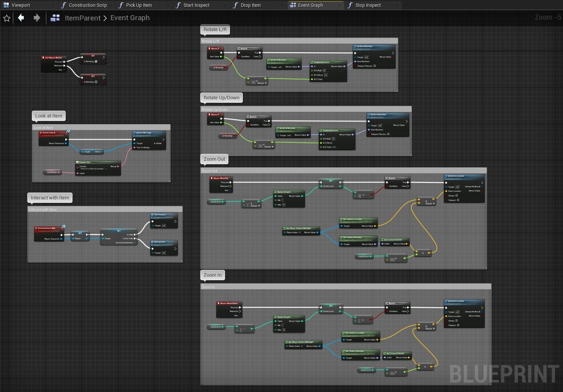This screenshot has width=563, height=392.
Task: Click the ItemName variable node
Action: [x=53, y=172]
